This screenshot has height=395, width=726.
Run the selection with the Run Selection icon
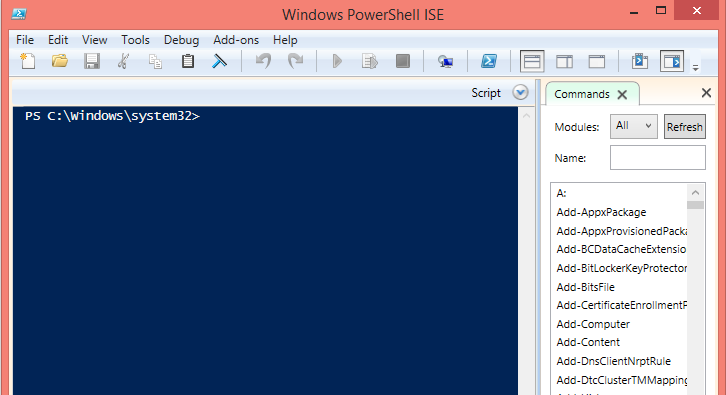pyautogui.click(x=369, y=61)
